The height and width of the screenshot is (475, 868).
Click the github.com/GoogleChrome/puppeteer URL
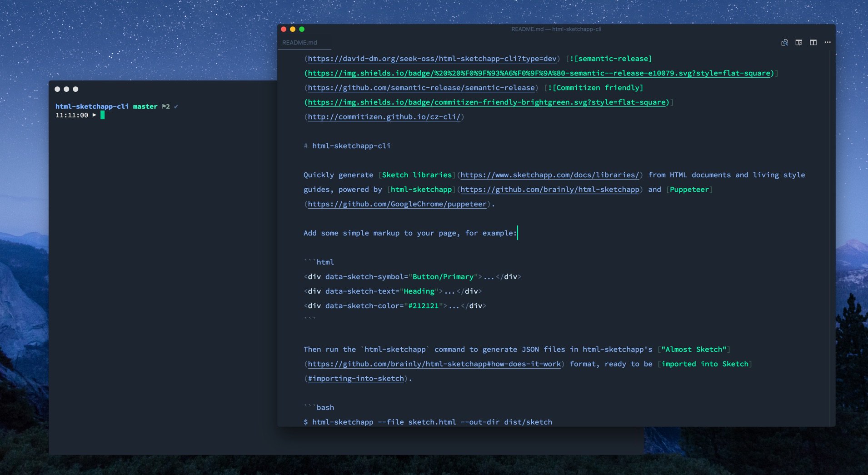tap(397, 204)
